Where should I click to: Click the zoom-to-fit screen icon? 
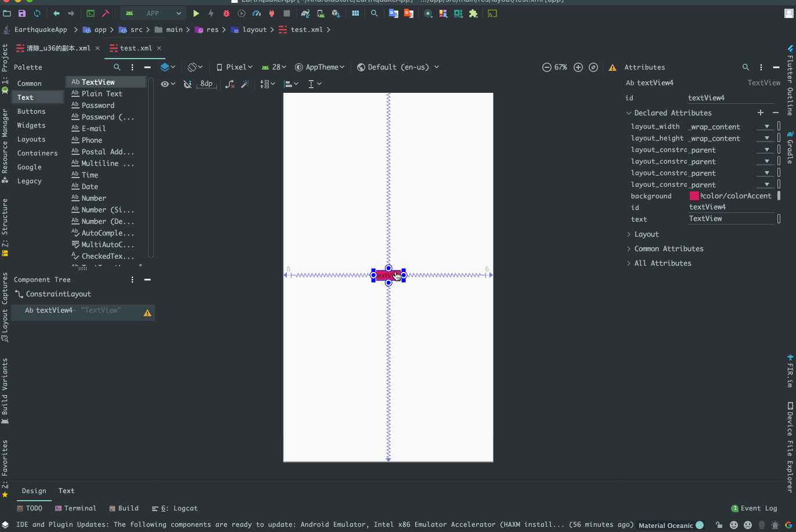[x=593, y=67]
